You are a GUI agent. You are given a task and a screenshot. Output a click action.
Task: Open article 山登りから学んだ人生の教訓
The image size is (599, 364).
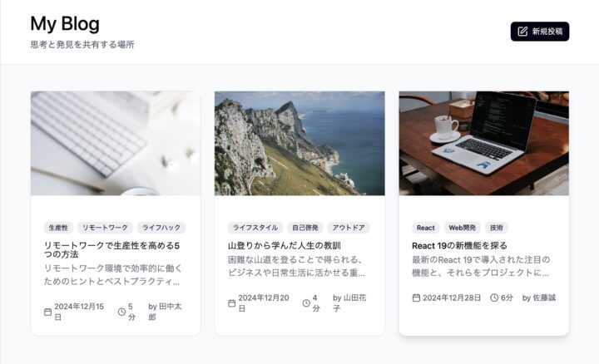coord(284,246)
